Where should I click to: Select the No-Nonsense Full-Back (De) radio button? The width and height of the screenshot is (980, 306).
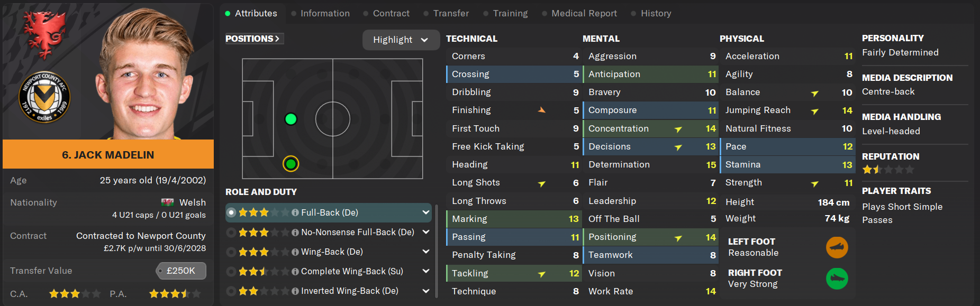coord(231,233)
